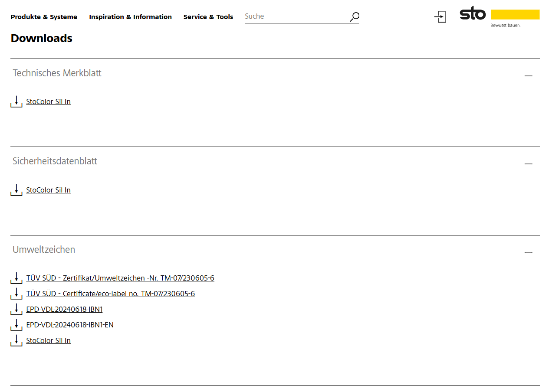Open the Produkte & Systeme menu
The image size is (555, 392).
[x=44, y=17]
